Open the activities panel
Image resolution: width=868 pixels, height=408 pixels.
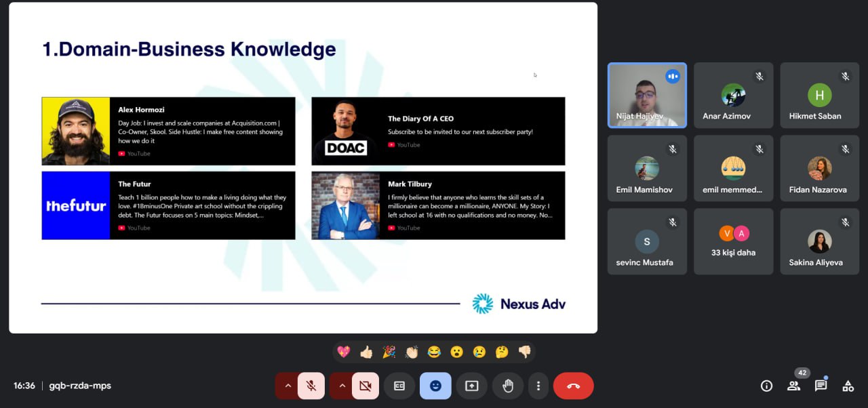coord(848,386)
